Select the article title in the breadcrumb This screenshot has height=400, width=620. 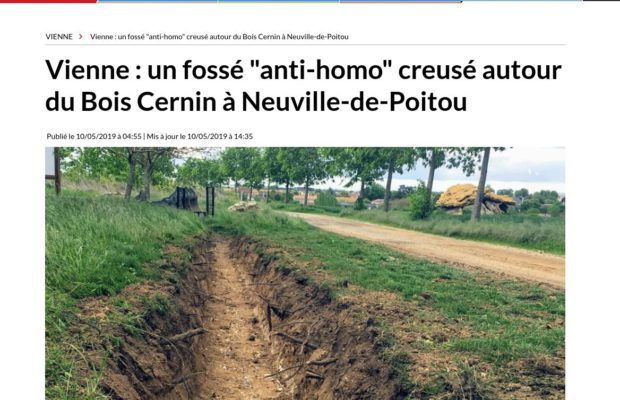pyautogui.click(x=219, y=37)
